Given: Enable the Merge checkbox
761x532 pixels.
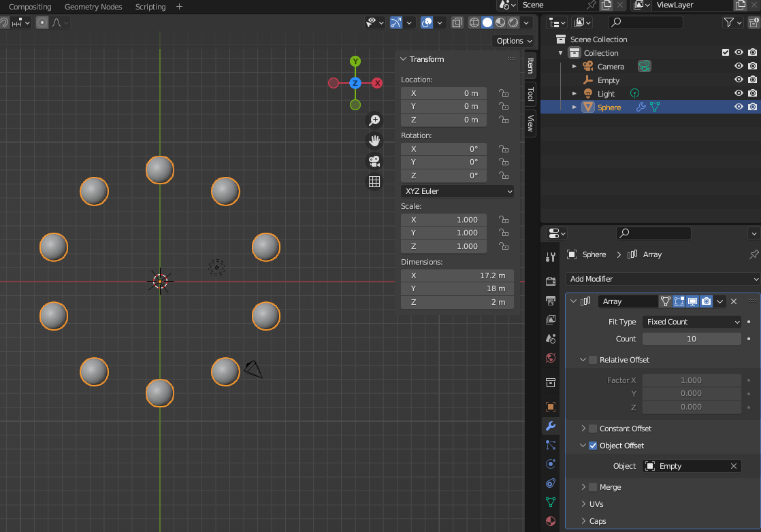Looking at the screenshot, I should pyautogui.click(x=593, y=487).
